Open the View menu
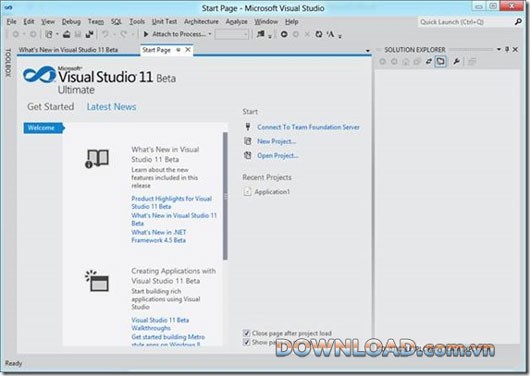Viewport: 530px width, 376px height. click(x=48, y=22)
